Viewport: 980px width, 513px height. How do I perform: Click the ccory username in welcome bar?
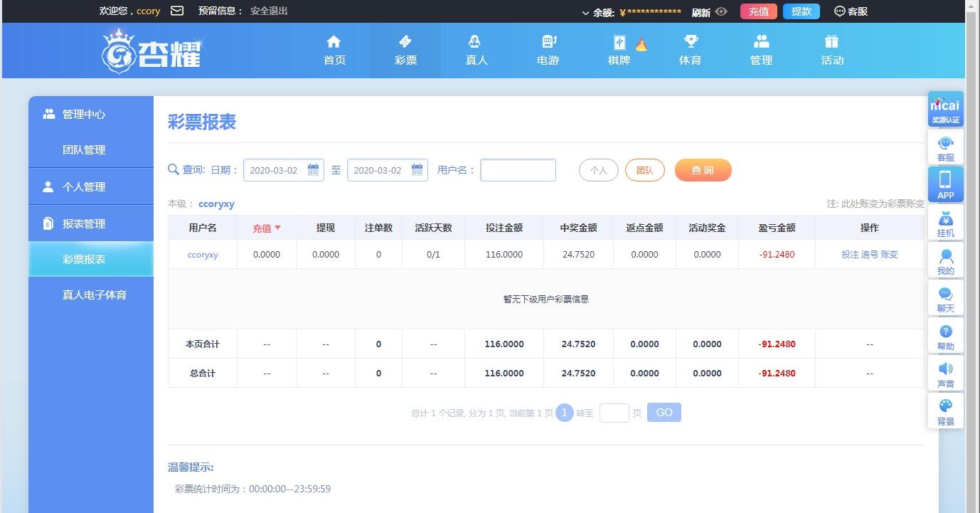coord(149,11)
